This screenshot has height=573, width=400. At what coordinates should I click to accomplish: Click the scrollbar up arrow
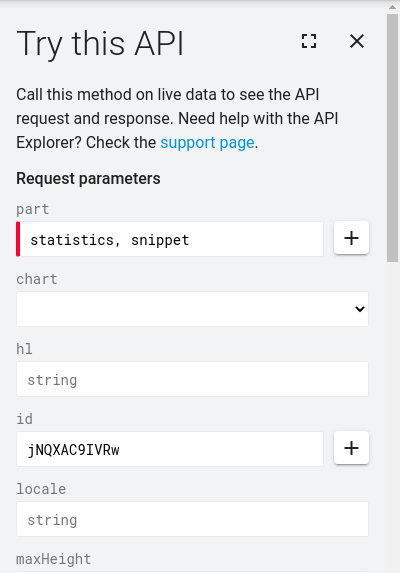point(393,7)
